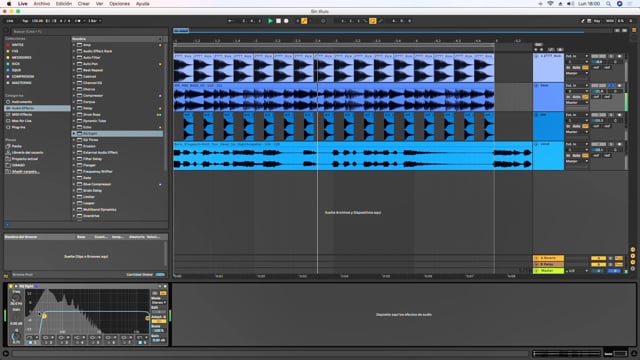Toggle EQ Eight device activator
Viewport: 640px width, 360px height.
coord(11,286)
